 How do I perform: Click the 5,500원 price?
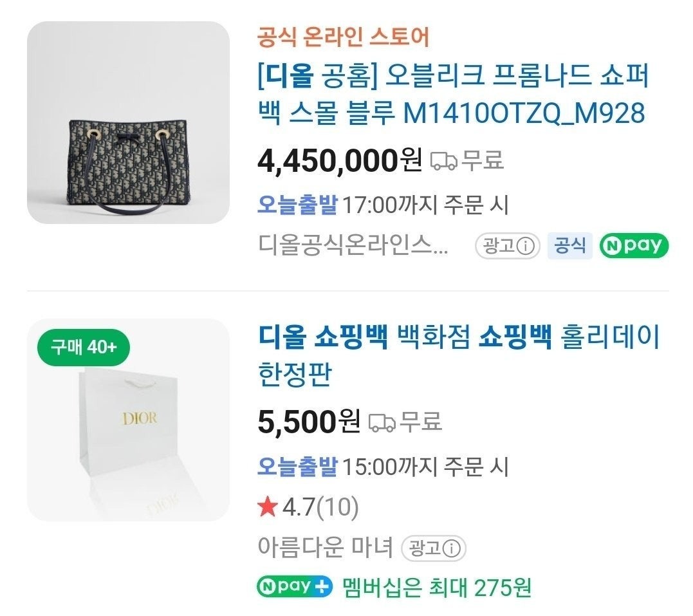click(309, 422)
